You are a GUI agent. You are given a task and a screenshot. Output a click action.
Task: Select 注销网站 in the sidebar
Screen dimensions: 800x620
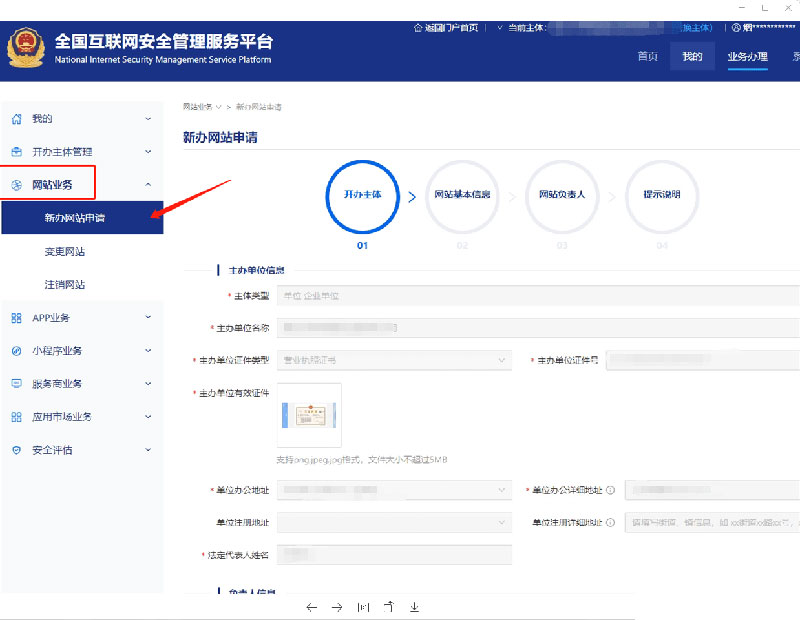65,285
